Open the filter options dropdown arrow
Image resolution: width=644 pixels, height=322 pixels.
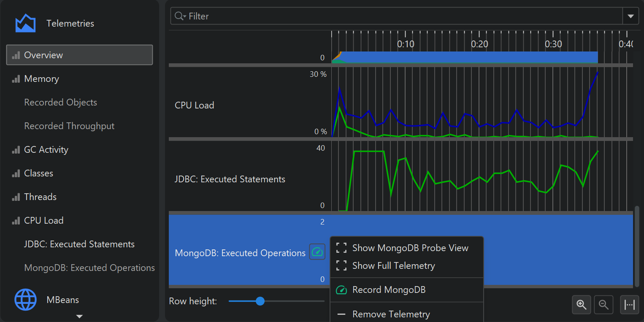point(630,16)
